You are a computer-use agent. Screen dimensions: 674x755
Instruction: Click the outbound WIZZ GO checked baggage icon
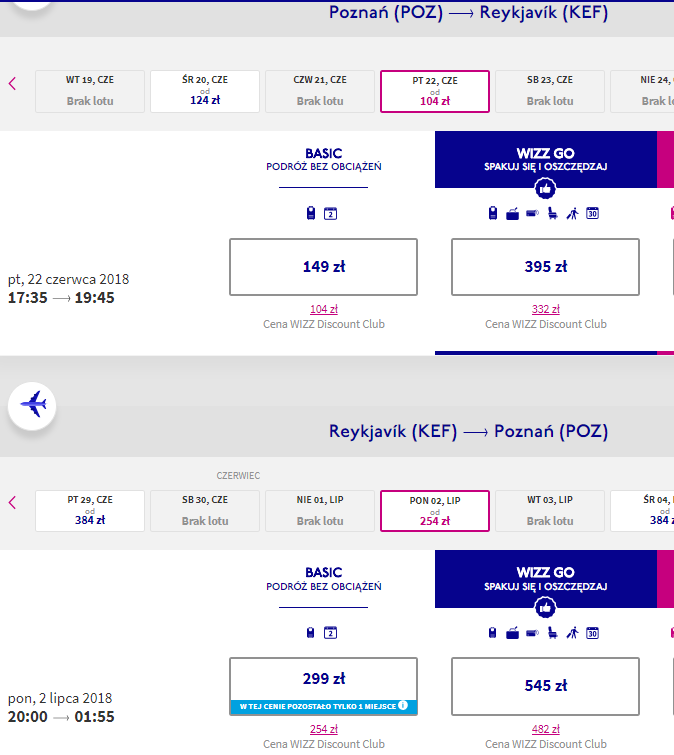512,214
